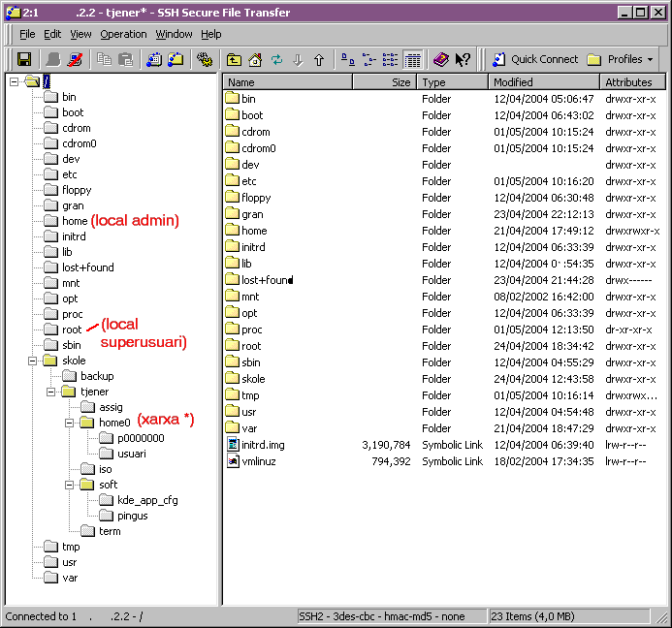The height and width of the screenshot is (628, 672).
Task: Collapse the soft tree node
Action: [x=70, y=485]
